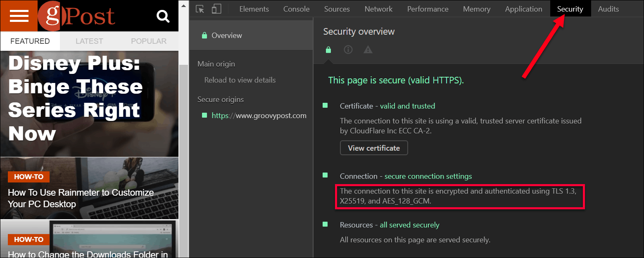The image size is (644, 258).
Task: Select the inspect element cursor tool
Action: click(x=200, y=9)
